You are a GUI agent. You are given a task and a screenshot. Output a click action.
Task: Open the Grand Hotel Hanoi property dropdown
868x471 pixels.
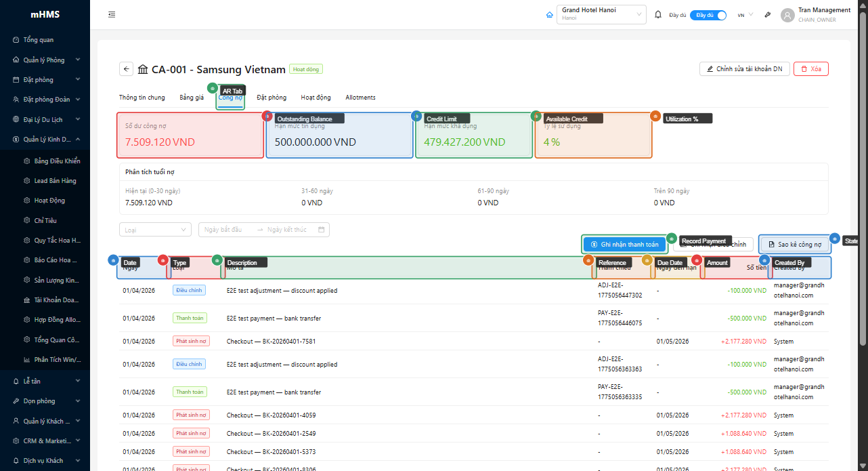coord(601,14)
